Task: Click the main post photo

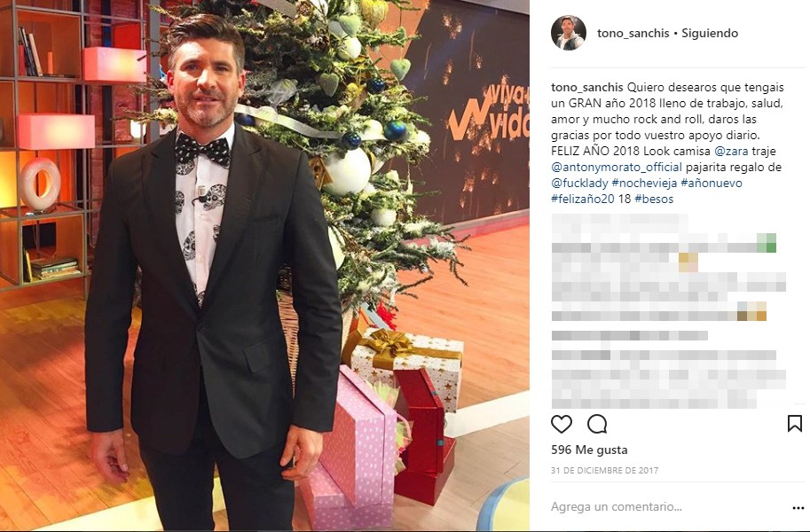Action: pyautogui.click(x=264, y=265)
